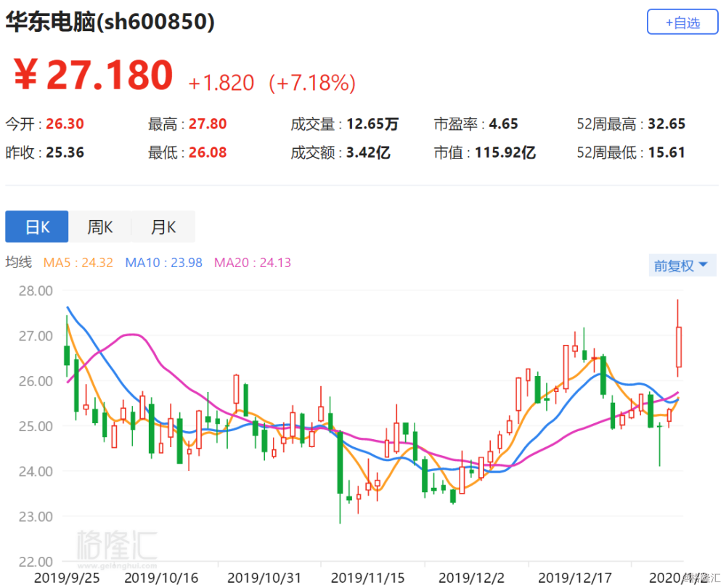726x588 pixels.
Task: Click the 最低 low price 26.08
Action: [x=208, y=152]
